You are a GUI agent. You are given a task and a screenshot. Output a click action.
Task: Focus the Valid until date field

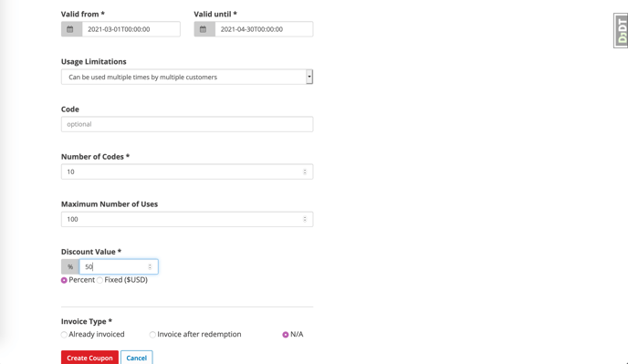point(264,29)
